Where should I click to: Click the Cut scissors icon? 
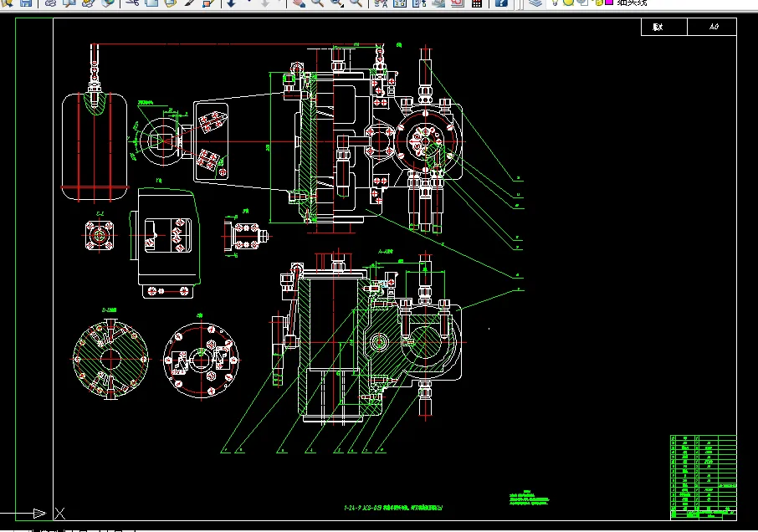132,3
